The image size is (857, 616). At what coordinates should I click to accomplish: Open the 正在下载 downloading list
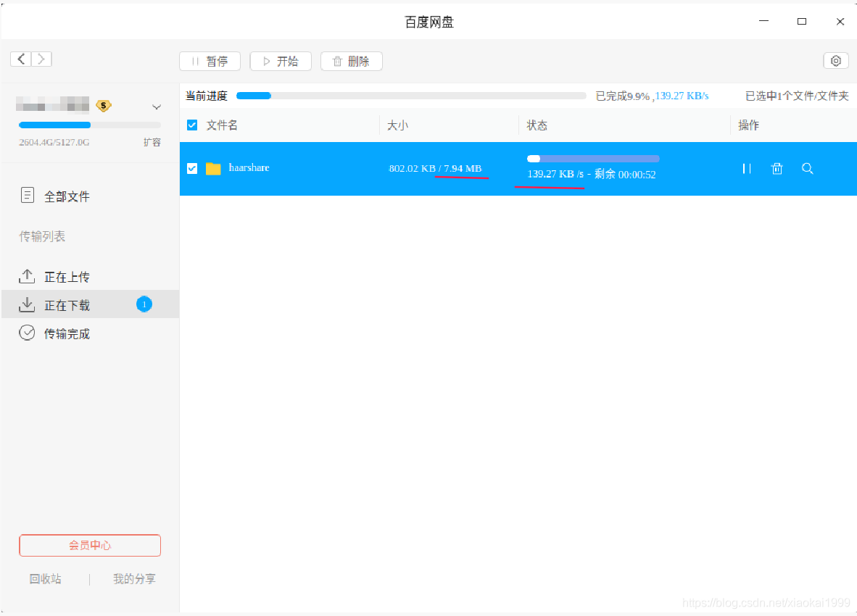(90, 304)
